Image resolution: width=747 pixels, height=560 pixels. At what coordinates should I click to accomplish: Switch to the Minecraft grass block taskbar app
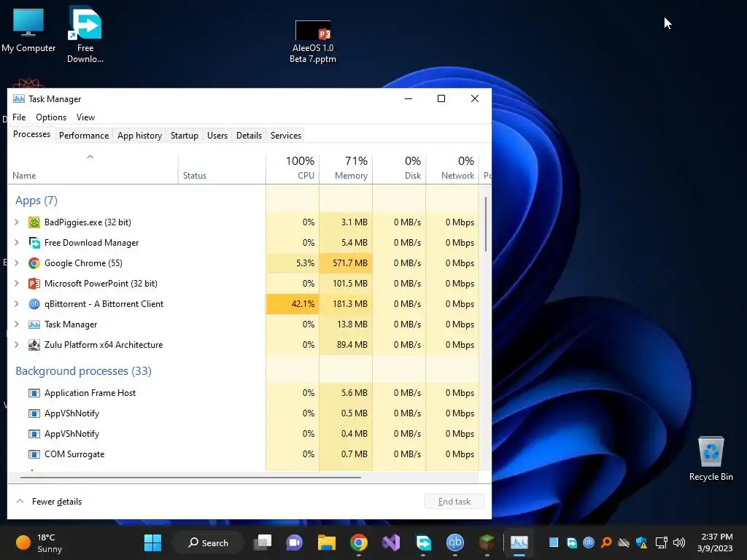(x=487, y=542)
